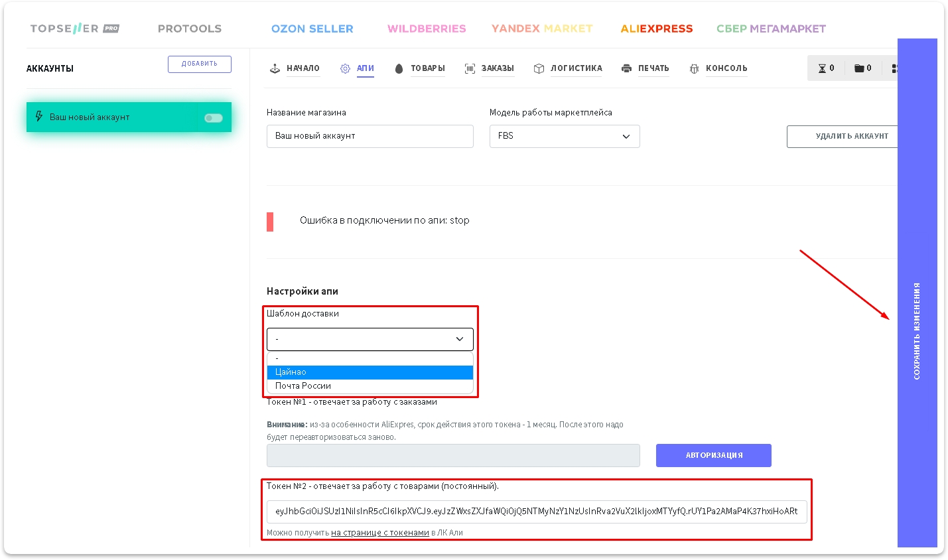This screenshot has width=948, height=560.
Task: Click the barcode icon beside Заказы
Action: coord(470,68)
